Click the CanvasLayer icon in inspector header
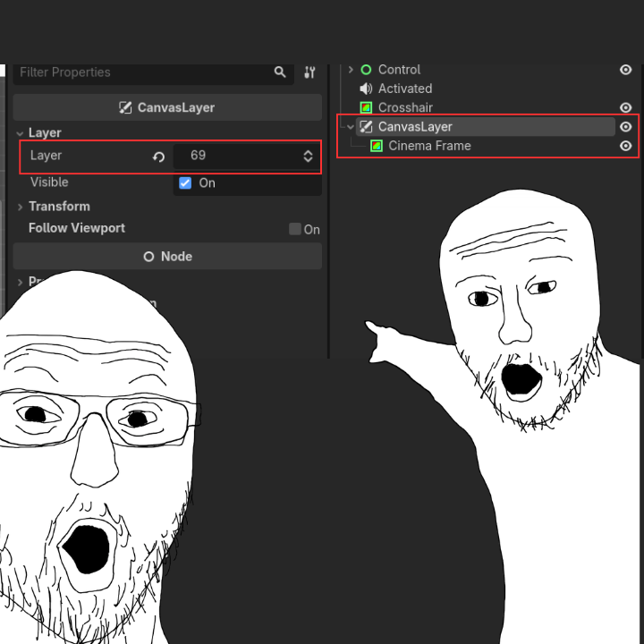The height and width of the screenshot is (644, 644). (125, 107)
